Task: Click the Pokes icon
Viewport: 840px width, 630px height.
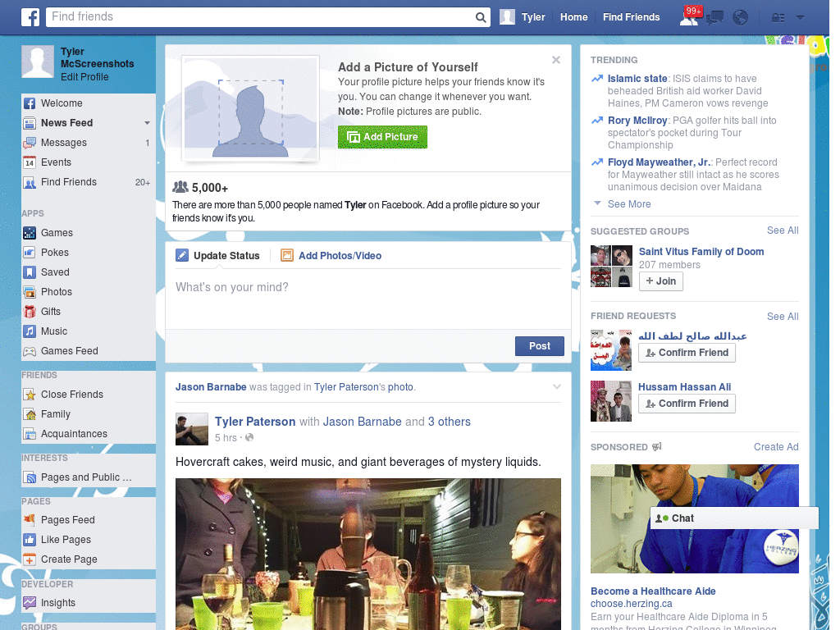Action: (30, 253)
